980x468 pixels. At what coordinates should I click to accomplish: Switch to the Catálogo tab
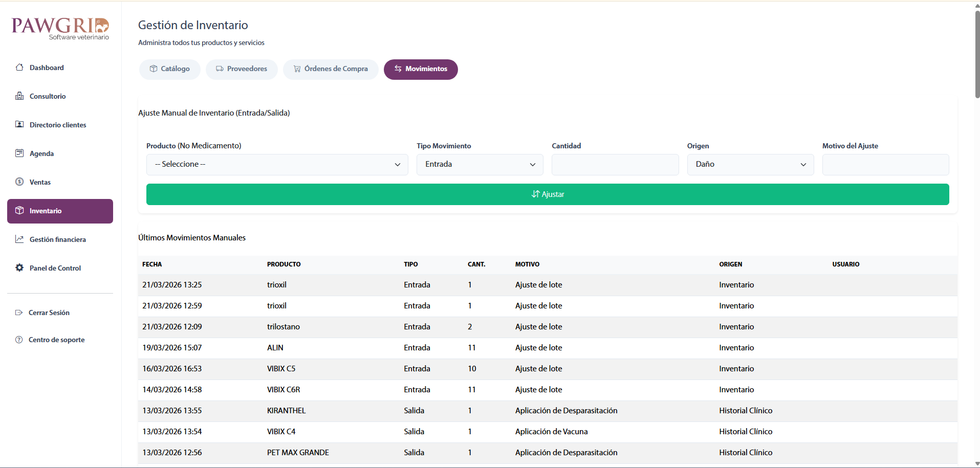(169, 69)
